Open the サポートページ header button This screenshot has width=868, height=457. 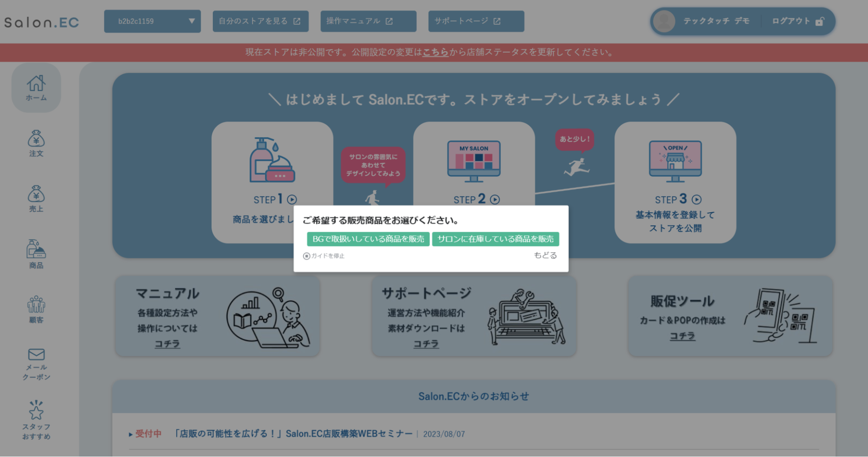[476, 21]
